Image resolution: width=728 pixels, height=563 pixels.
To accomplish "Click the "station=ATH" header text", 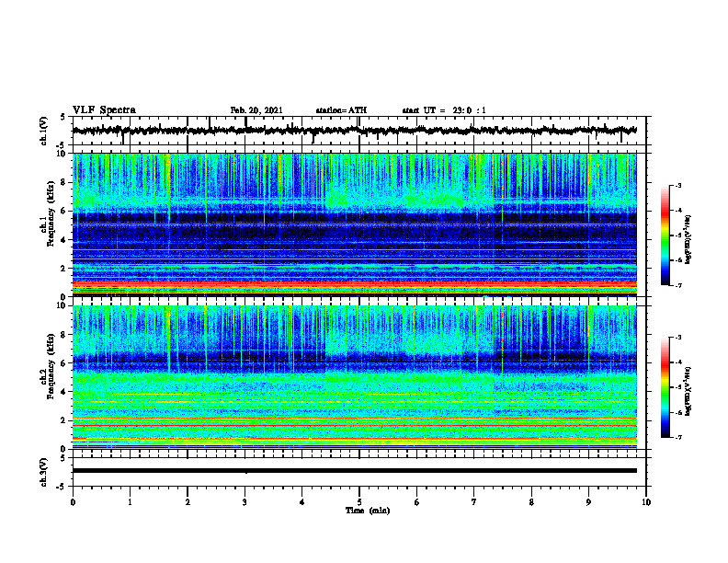I will point(341,110).
